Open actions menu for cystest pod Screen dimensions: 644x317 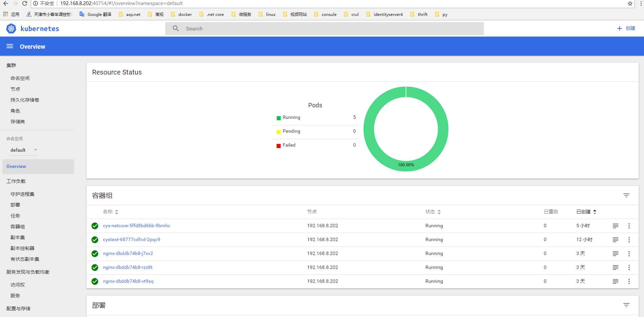click(x=629, y=240)
